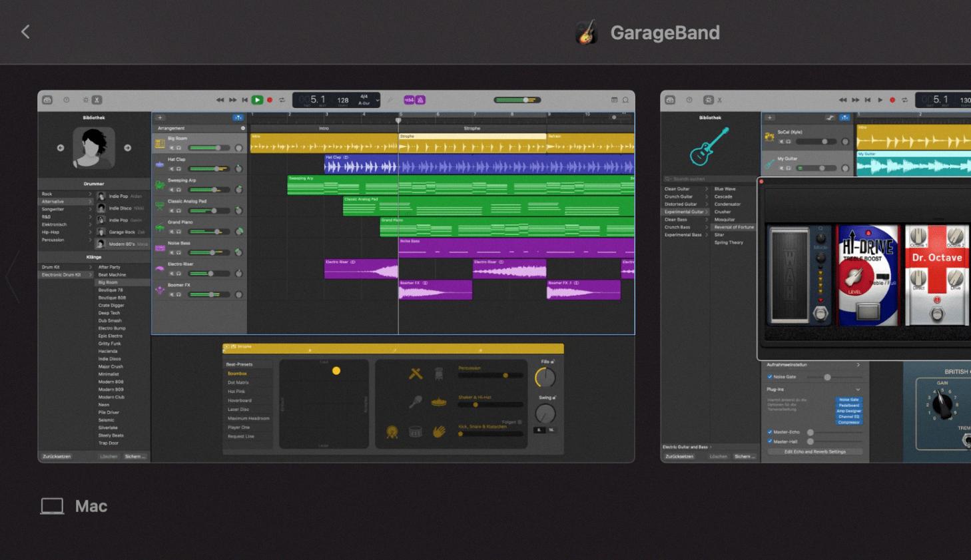Toggle the crossed drumsticks percussion icon
The width and height of the screenshot is (971, 560).
tap(416, 374)
